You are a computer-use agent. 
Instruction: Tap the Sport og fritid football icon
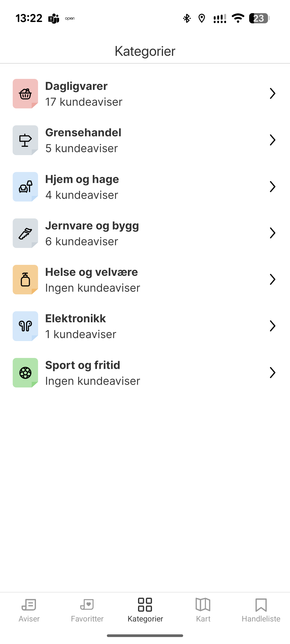pyautogui.click(x=25, y=373)
